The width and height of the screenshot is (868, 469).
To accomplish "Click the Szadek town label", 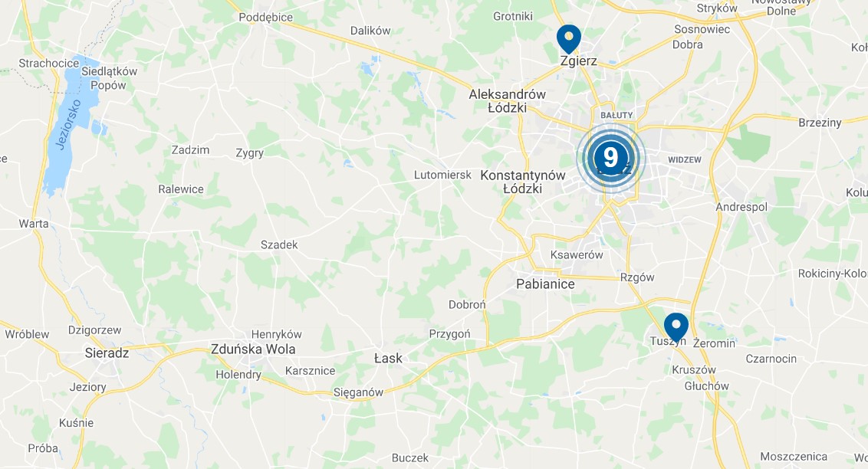I will coord(279,244).
